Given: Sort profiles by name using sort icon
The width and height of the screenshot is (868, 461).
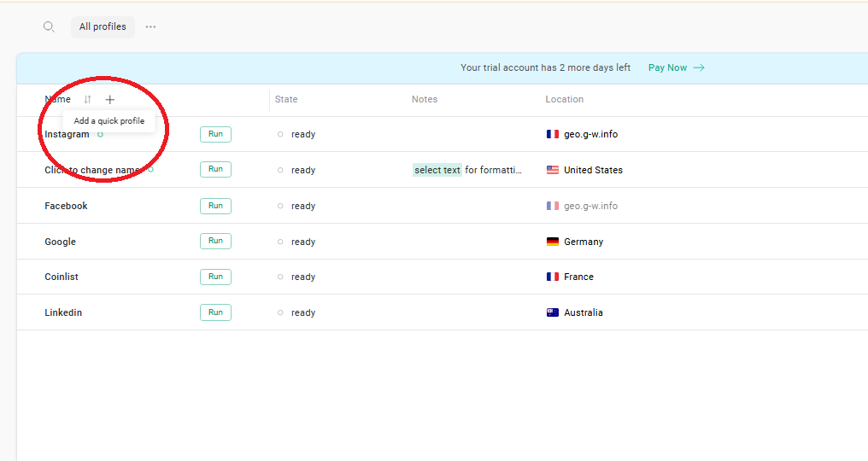Looking at the screenshot, I should pos(87,100).
